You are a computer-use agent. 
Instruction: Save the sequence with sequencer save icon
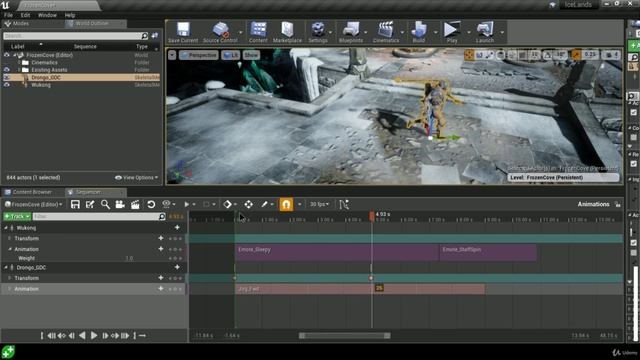pos(75,204)
